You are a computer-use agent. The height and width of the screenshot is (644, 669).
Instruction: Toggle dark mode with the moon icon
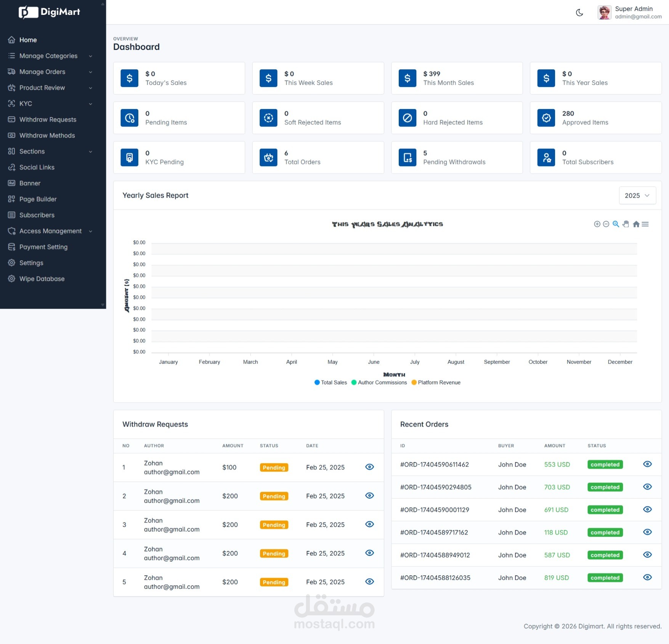coord(579,13)
